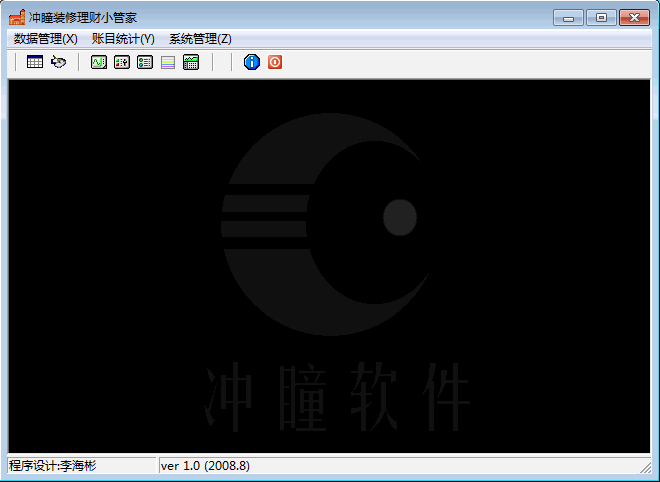Viewport: 660px width, 482px height.
Task: Click the app icon in title bar
Action: coord(17,17)
